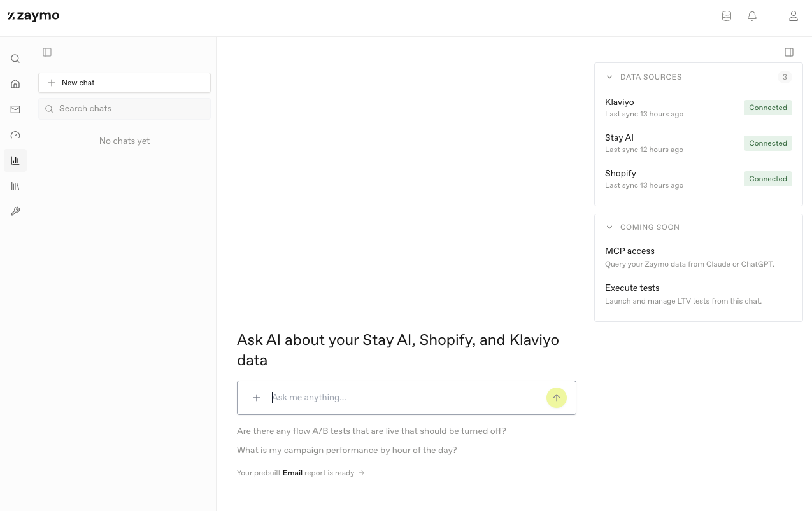Click the 'Ask AI about your Stay AI' heading
The height and width of the screenshot is (511, 812).
click(398, 350)
